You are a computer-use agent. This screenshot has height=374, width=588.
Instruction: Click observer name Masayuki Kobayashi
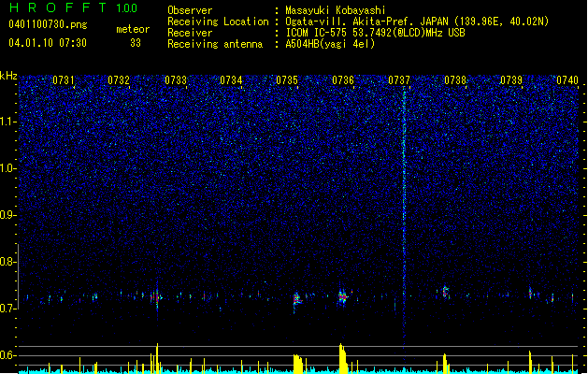(336, 10)
